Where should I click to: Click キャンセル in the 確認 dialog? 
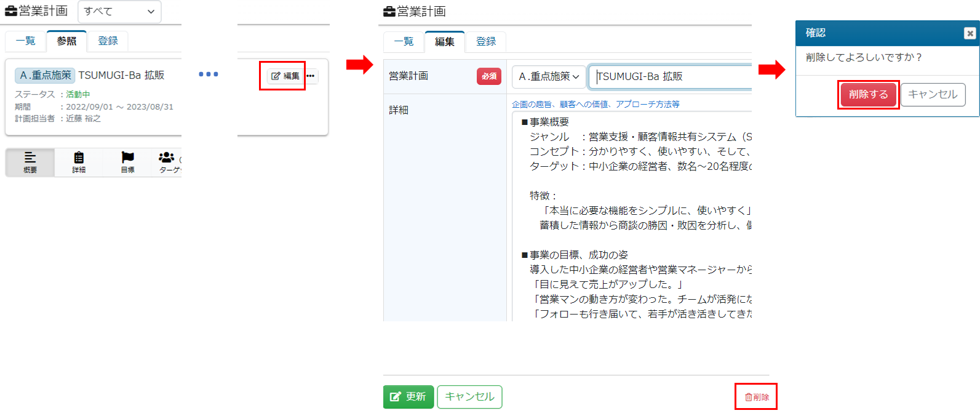click(933, 95)
